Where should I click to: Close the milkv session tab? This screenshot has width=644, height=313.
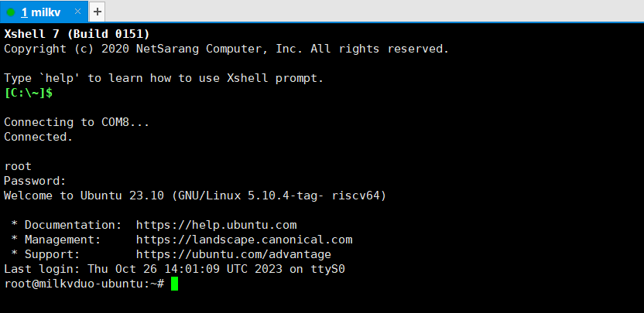[77, 12]
